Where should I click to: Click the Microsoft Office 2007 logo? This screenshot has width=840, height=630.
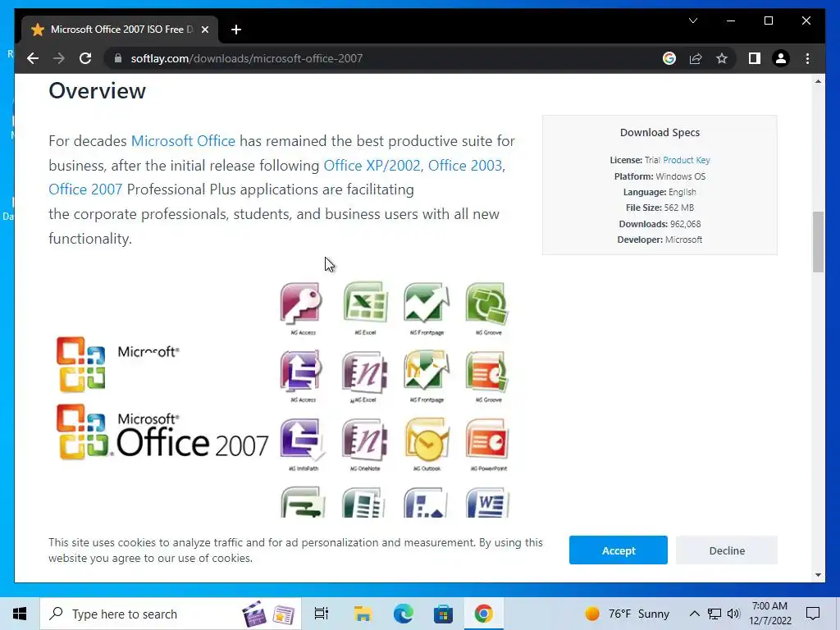pos(162,433)
